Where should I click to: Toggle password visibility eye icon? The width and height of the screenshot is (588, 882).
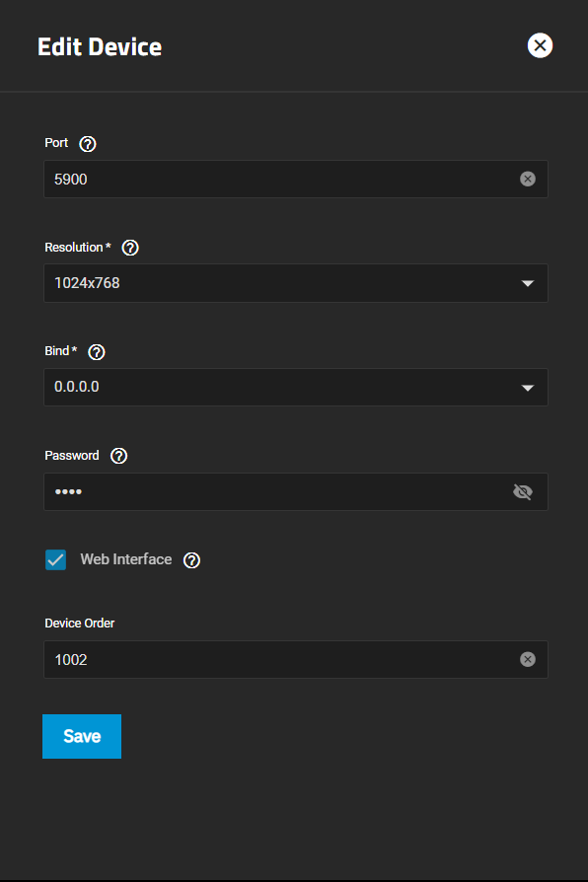pos(523,492)
